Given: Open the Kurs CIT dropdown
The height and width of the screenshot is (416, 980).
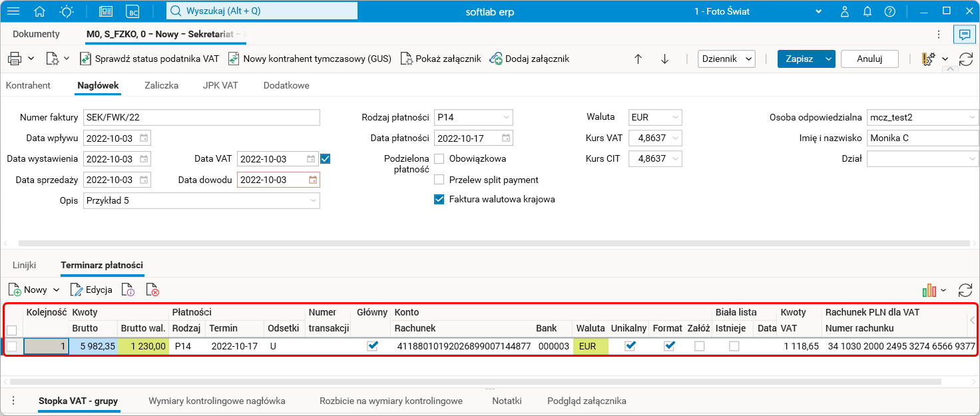Looking at the screenshot, I should [676, 158].
